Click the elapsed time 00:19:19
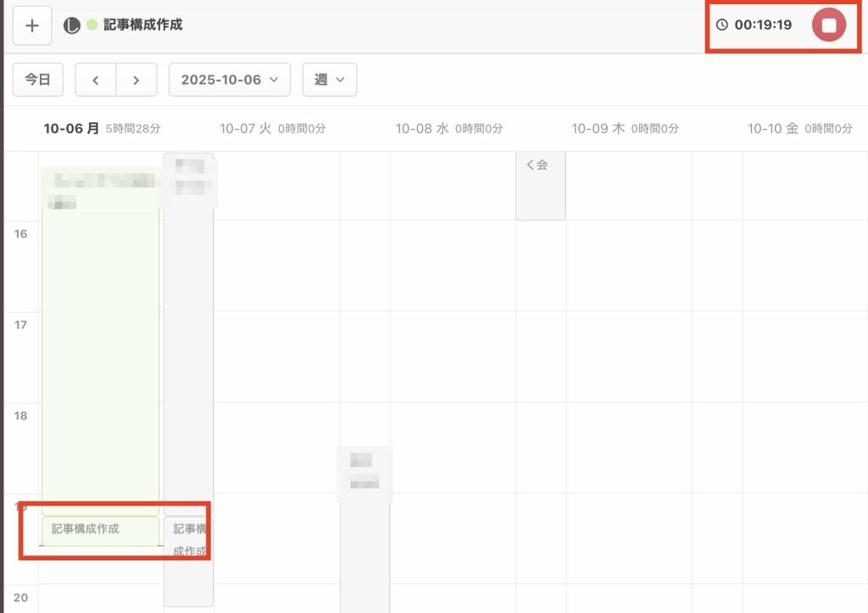This screenshot has width=868, height=613. pos(763,25)
